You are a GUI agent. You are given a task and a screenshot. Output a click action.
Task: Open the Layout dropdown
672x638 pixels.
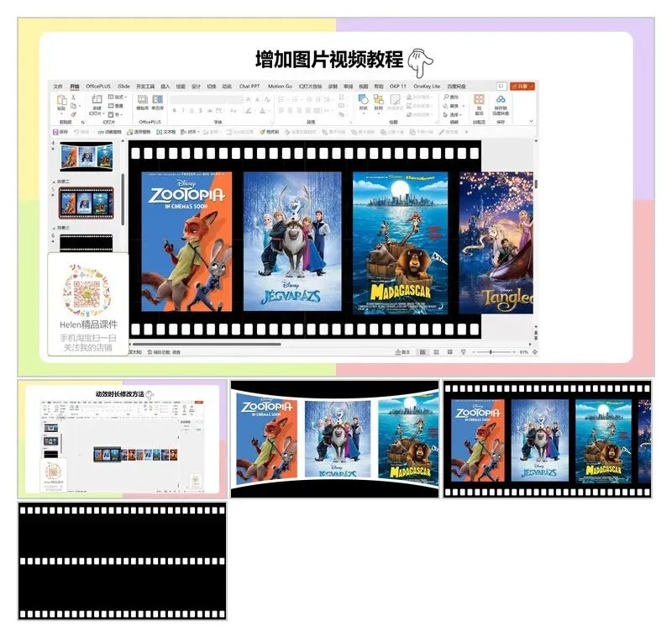pyautogui.click(x=116, y=97)
